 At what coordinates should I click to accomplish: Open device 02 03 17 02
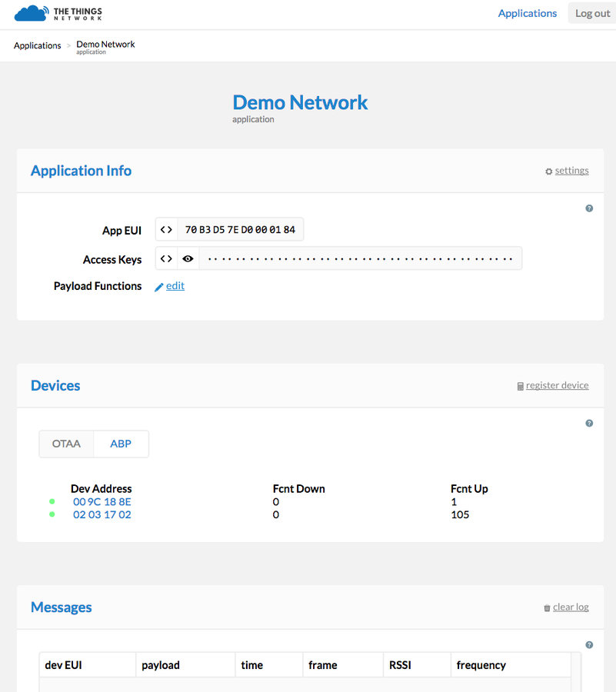(x=102, y=514)
